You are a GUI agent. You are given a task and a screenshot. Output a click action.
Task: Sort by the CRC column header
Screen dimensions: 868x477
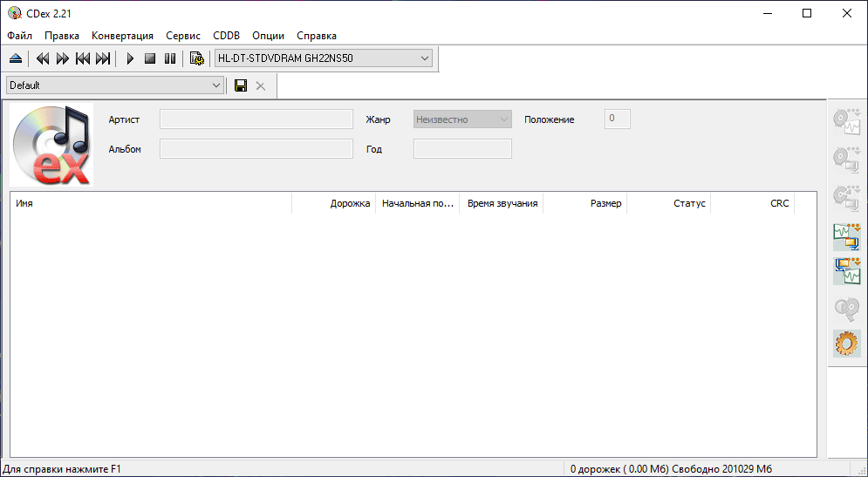click(753, 204)
